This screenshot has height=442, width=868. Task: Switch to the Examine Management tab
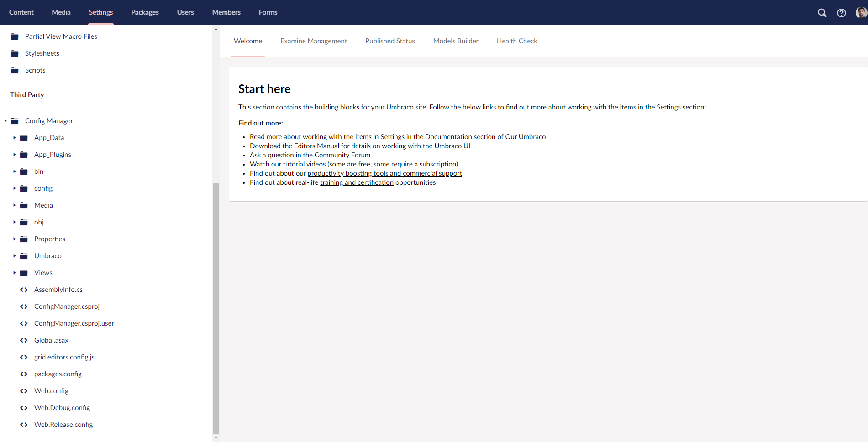(314, 41)
